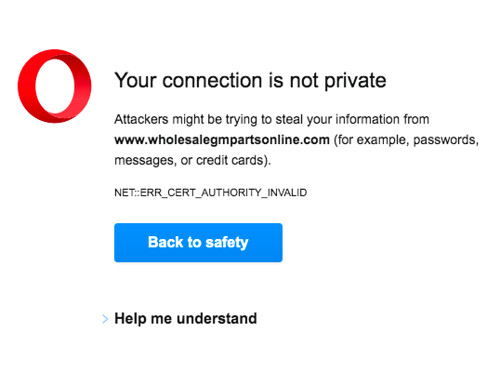Click the bold www.wholesalegmpartsonline.com domain text
The width and height of the screenshot is (500, 372).
[222, 139]
